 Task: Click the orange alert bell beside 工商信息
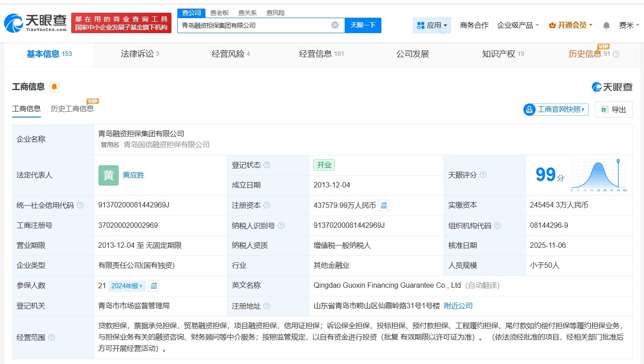click(54, 87)
